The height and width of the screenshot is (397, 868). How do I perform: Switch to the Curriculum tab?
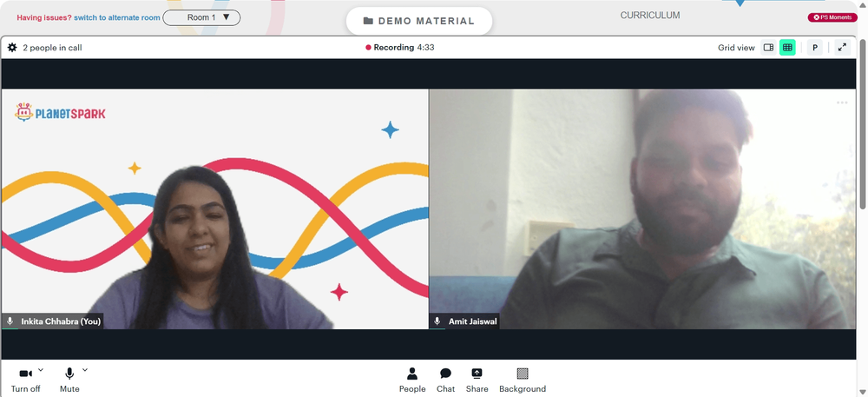(x=650, y=16)
